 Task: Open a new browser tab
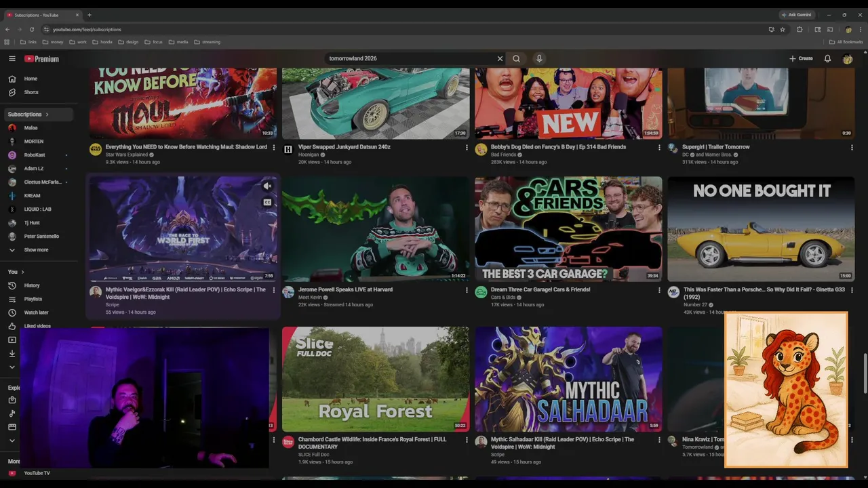coord(89,15)
